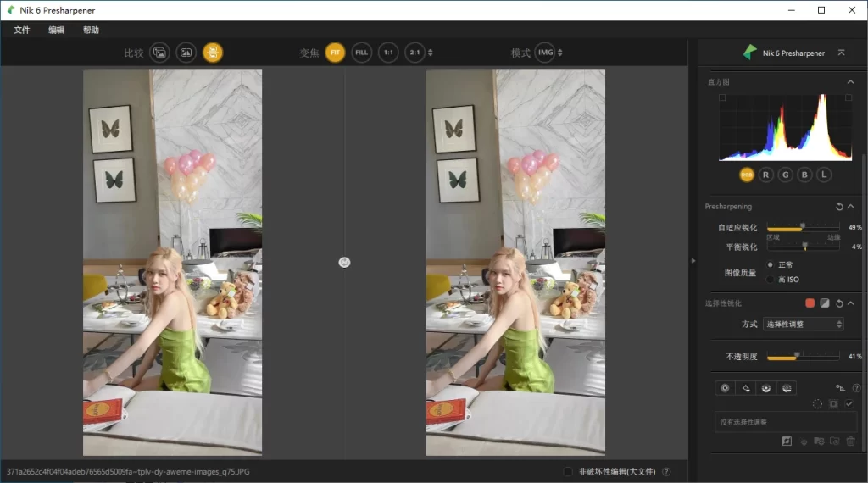Switch to split preview compare mode

click(186, 53)
